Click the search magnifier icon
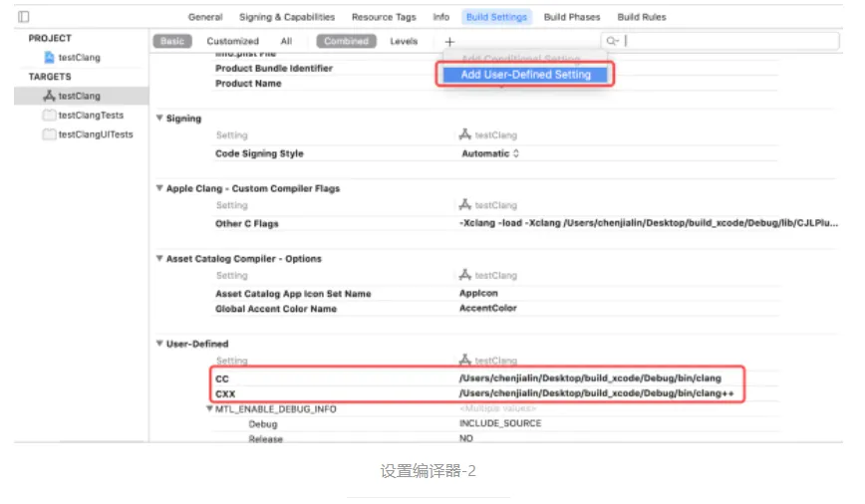Viewport: 865px width, 504px height. point(612,41)
